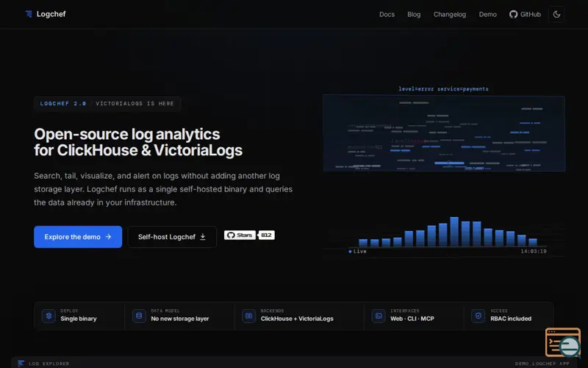This screenshot has height=368, width=588.
Task: Click the Log Explorer icon at bottom
Action: (21, 363)
